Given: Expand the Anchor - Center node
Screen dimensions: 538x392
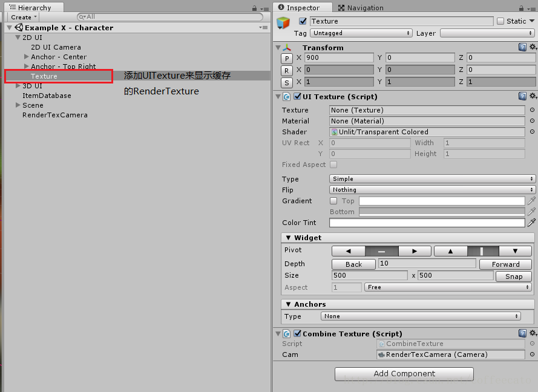Looking at the screenshot, I should pyautogui.click(x=27, y=56).
